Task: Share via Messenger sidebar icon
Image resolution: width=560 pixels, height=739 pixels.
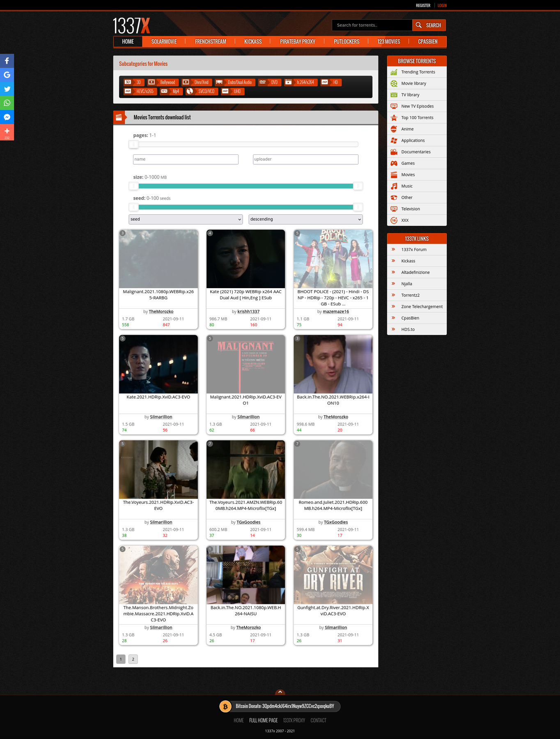Action: point(7,117)
